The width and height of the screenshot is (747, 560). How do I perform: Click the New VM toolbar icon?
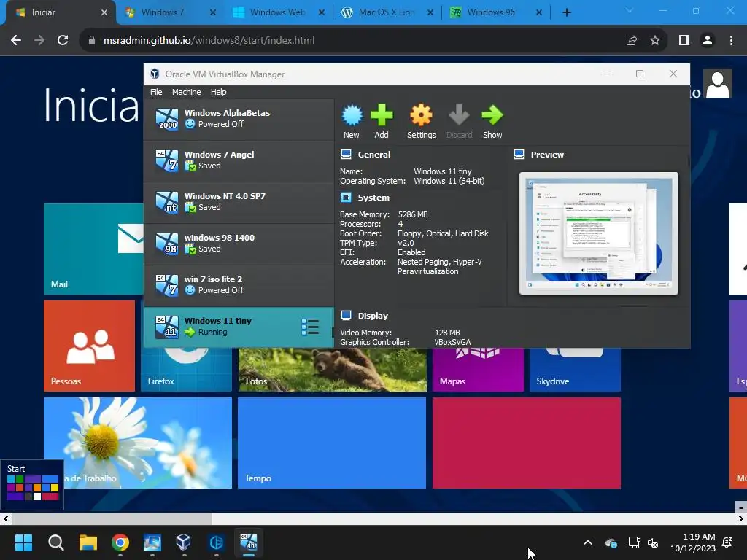[x=352, y=115]
